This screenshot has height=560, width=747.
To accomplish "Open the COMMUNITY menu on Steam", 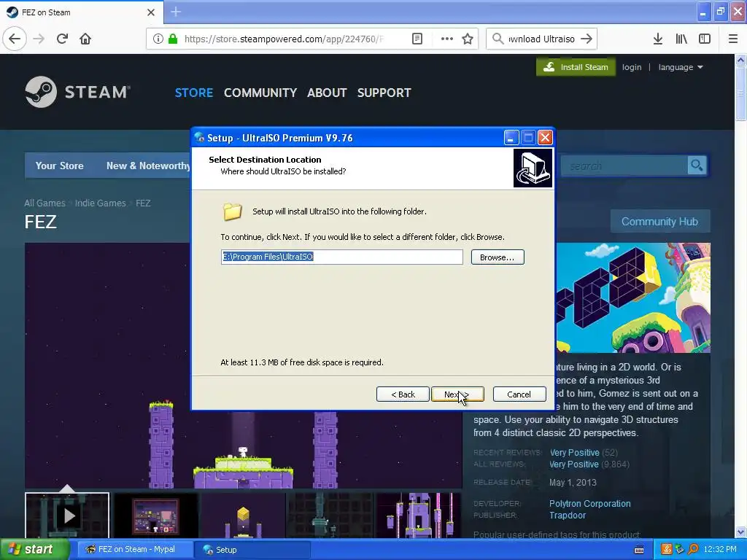I will click(x=260, y=93).
